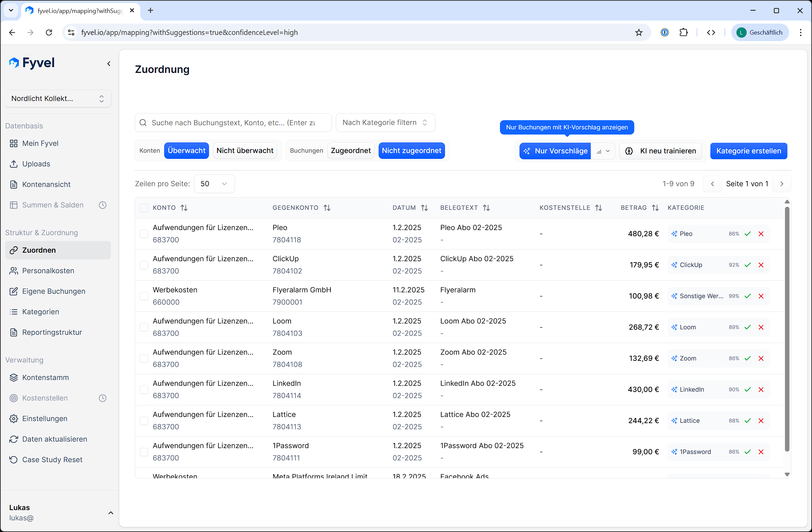The height and width of the screenshot is (532, 812).
Task: Accept the ClickUp suggestion checkmark
Action: point(748,265)
